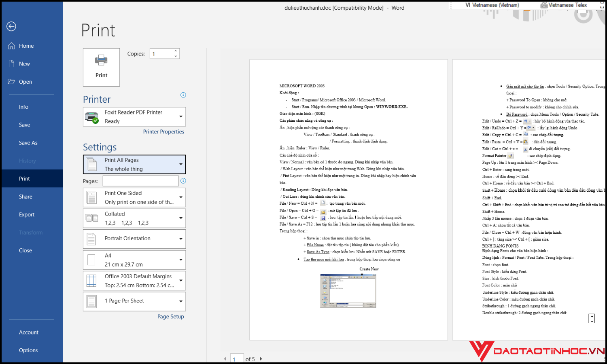Click the Home icon in sidebar
The width and height of the screenshot is (607, 364).
click(x=11, y=46)
